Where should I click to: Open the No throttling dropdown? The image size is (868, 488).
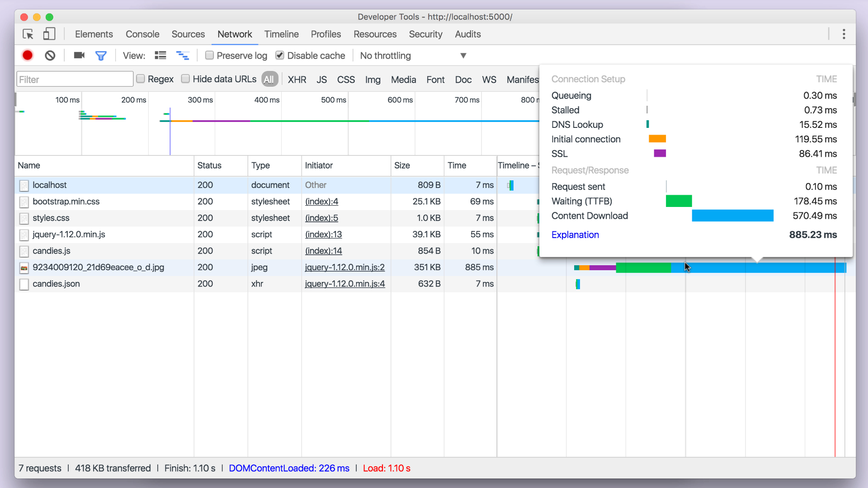click(413, 56)
